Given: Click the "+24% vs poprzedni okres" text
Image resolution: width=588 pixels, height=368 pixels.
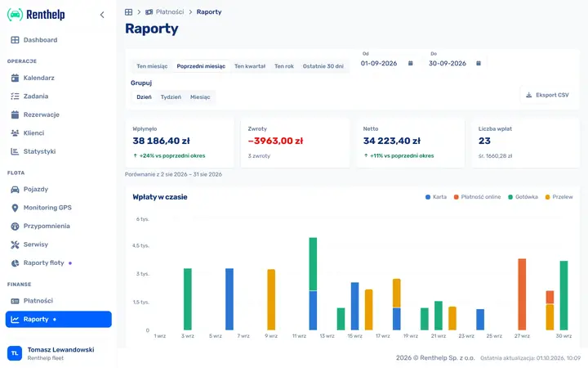Looking at the screenshot, I should (x=172, y=155).
